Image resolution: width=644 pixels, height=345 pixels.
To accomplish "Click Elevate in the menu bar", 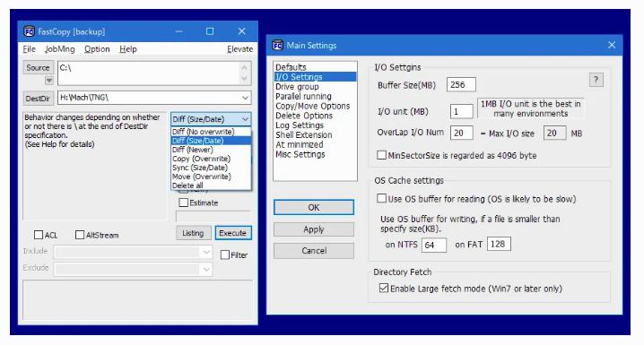I will click(239, 48).
